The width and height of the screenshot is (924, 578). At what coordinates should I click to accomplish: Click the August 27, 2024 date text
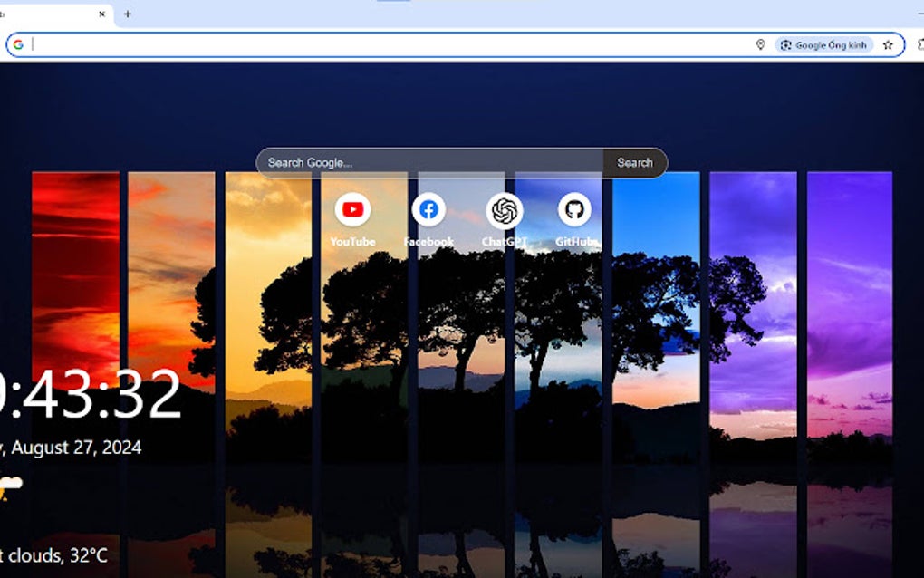click(x=72, y=447)
